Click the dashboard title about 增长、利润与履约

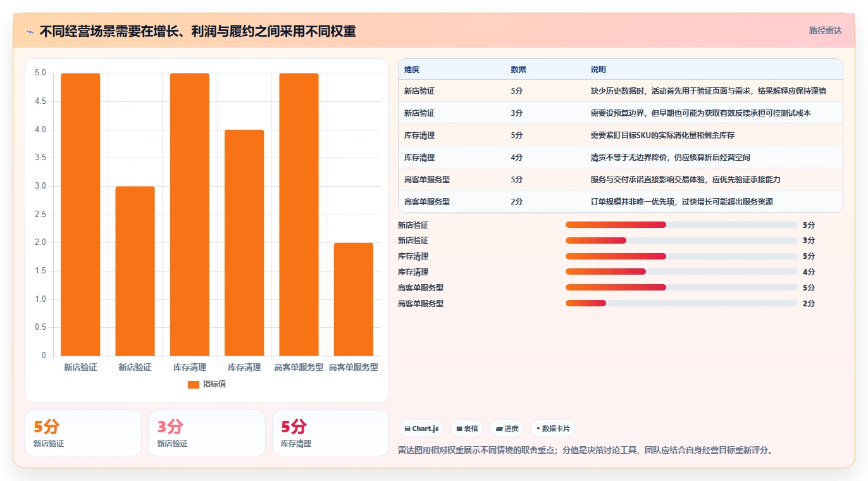click(197, 31)
